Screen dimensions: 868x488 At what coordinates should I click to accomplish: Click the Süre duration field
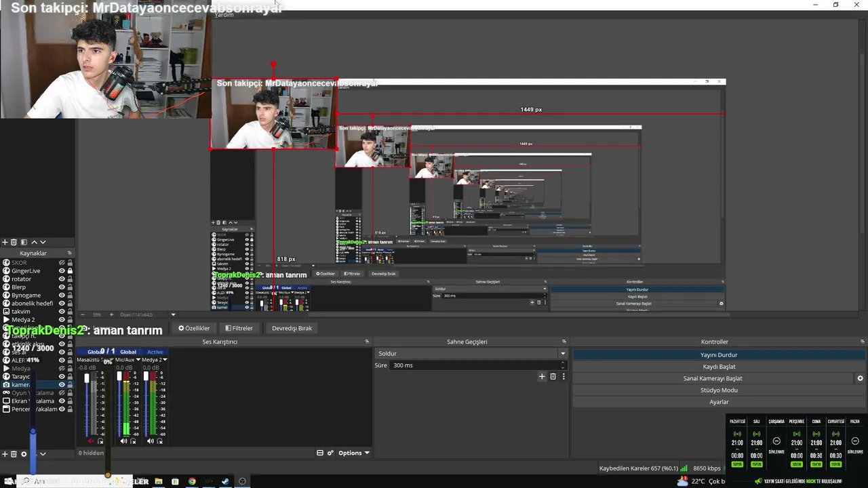(x=478, y=365)
